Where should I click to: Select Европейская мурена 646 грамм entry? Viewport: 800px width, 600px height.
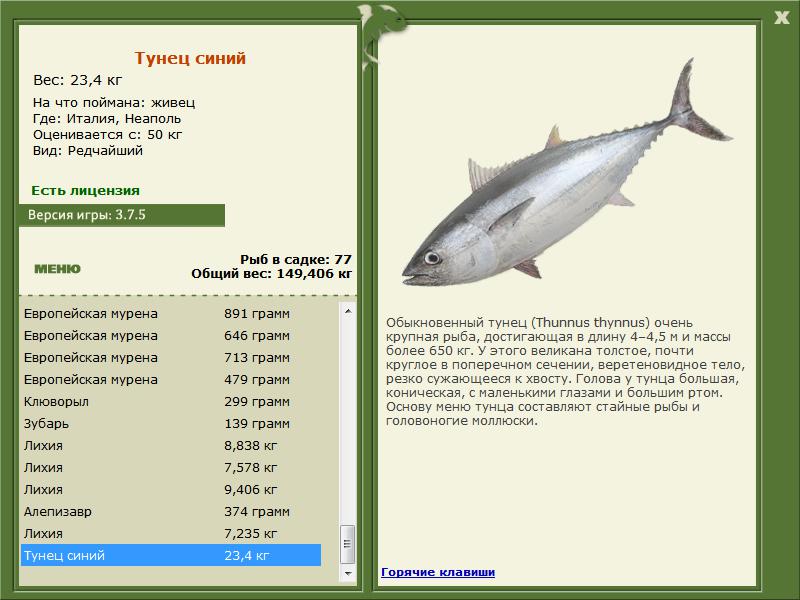pos(171,335)
